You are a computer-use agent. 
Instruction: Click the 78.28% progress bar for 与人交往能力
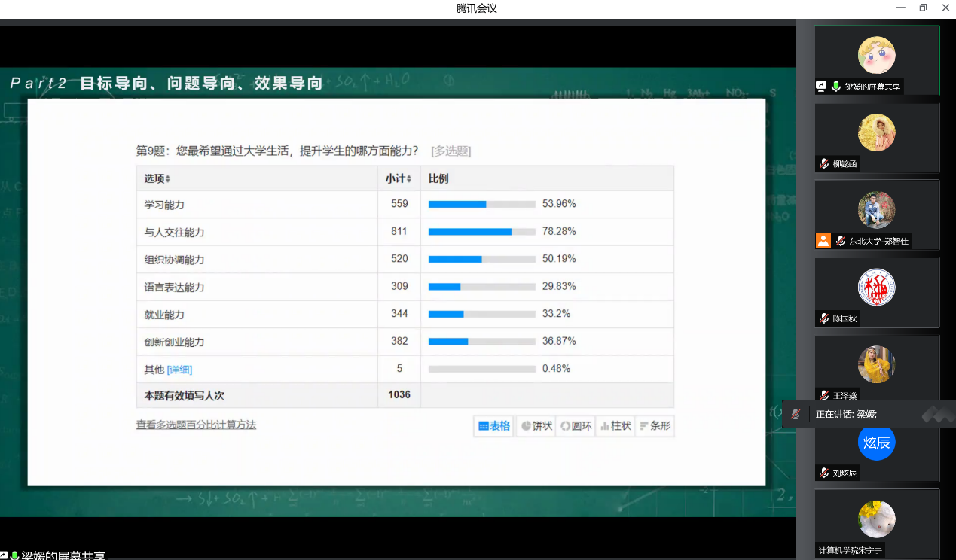(481, 232)
